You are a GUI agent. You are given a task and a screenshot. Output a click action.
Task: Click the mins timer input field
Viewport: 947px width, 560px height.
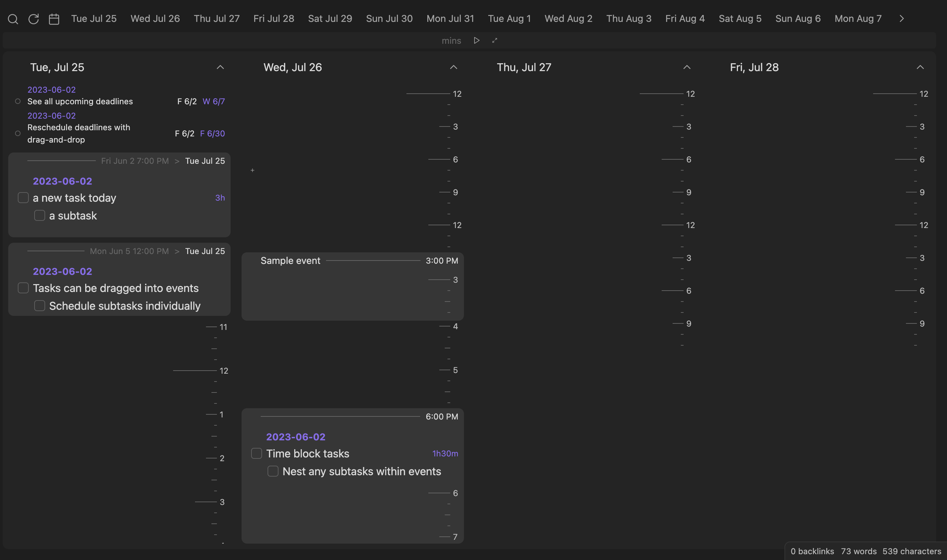pos(451,41)
